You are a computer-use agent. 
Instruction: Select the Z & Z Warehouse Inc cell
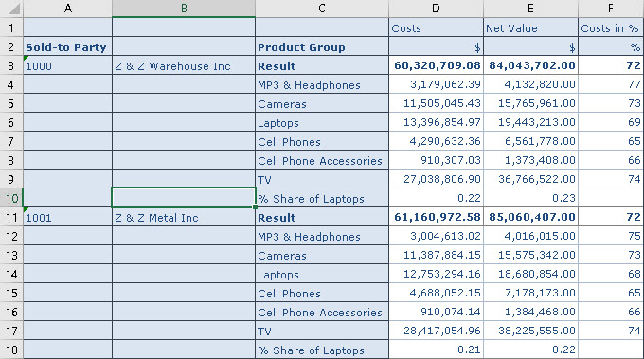pyautogui.click(x=184, y=65)
